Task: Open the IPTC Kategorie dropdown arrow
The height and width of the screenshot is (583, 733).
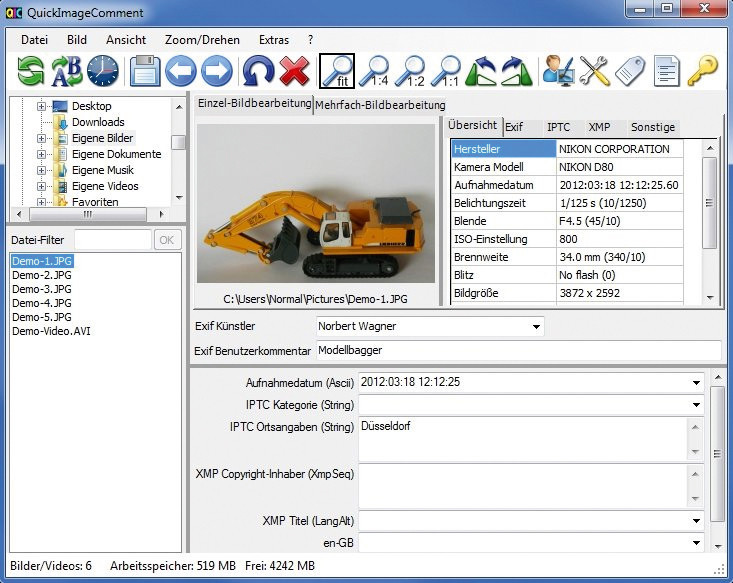Action: [696, 405]
